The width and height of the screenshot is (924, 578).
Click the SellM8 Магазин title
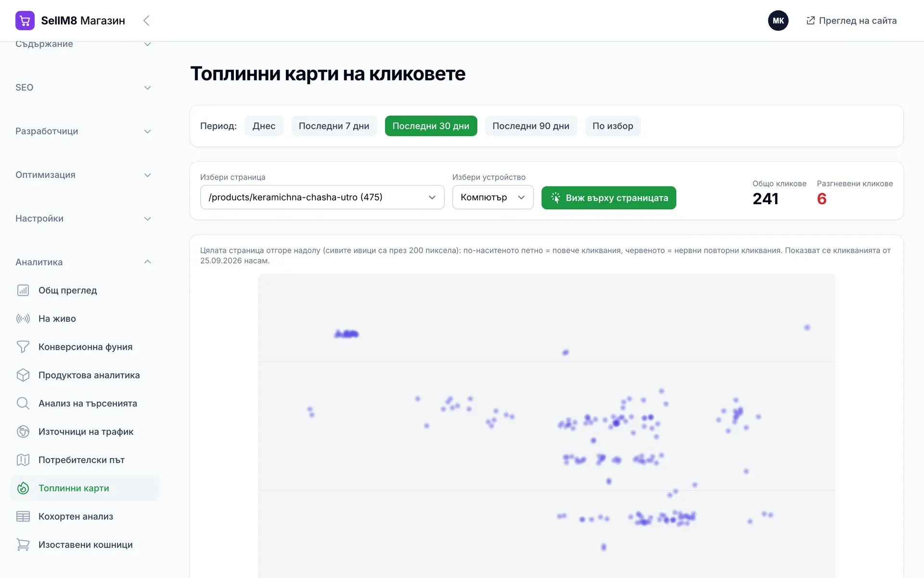(83, 21)
